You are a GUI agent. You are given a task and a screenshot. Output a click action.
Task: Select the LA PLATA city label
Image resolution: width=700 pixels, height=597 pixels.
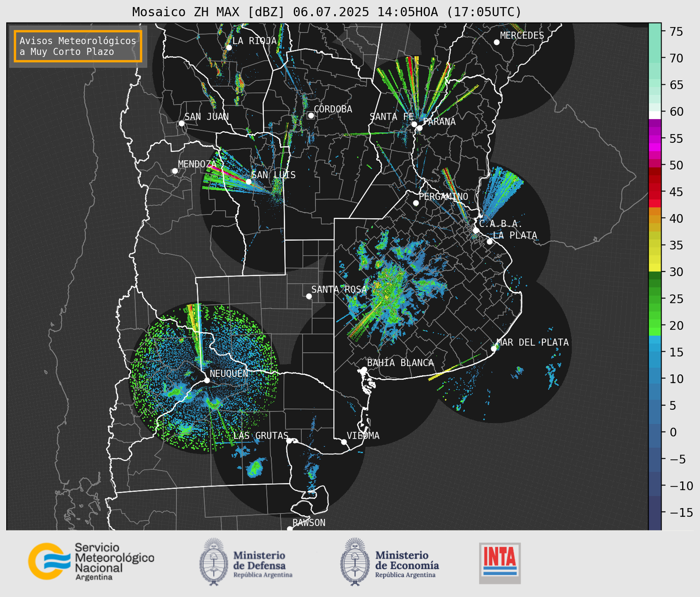click(x=515, y=235)
